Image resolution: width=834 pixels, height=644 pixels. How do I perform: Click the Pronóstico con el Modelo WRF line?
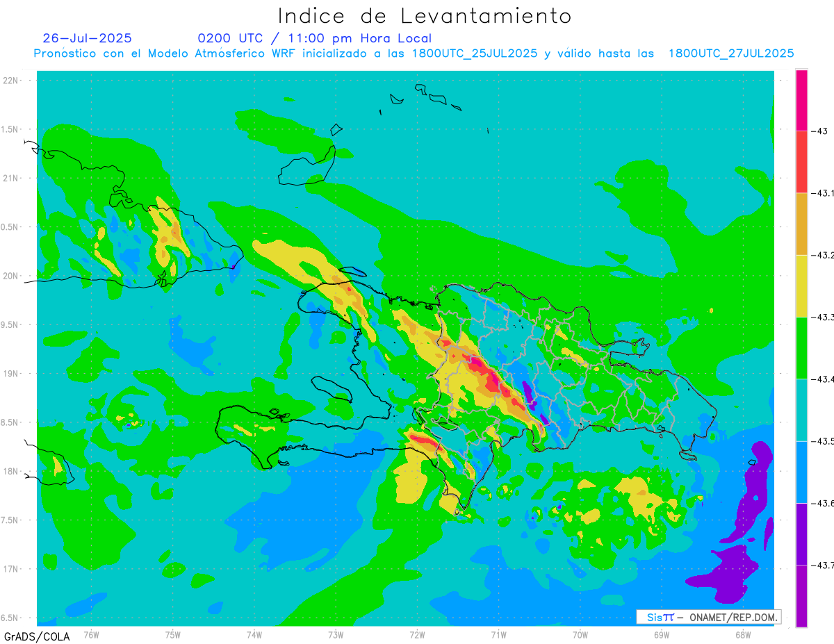(x=414, y=53)
